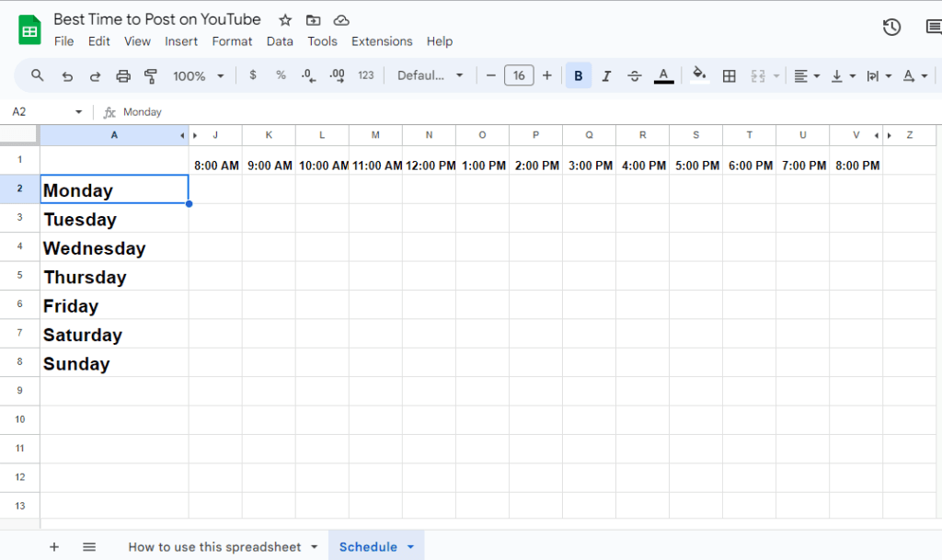Select the paint format tool
Viewport: 942px width, 560px height.
[151, 76]
